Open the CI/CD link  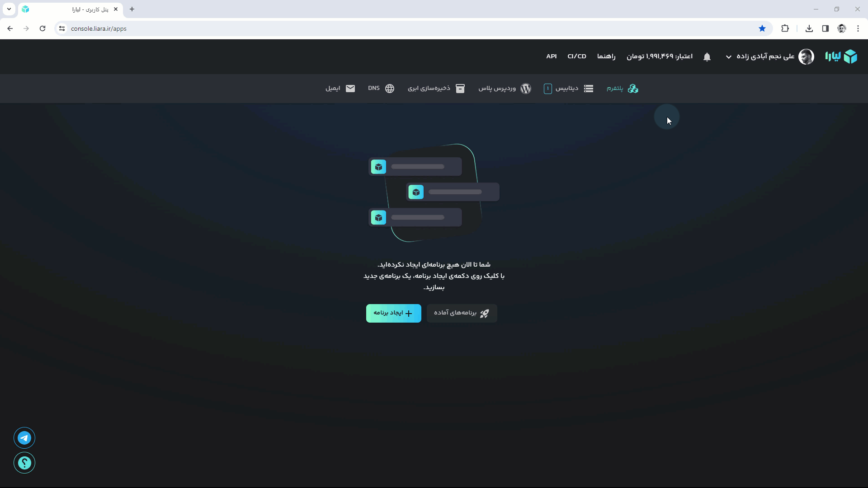[x=577, y=56]
